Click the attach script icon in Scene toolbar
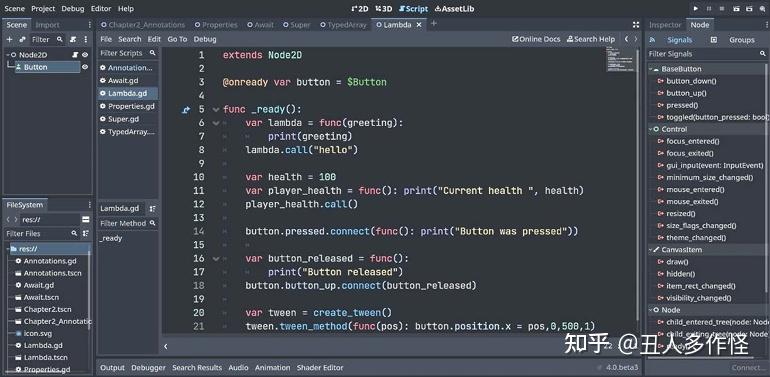770x377 pixels. (x=73, y=39)
